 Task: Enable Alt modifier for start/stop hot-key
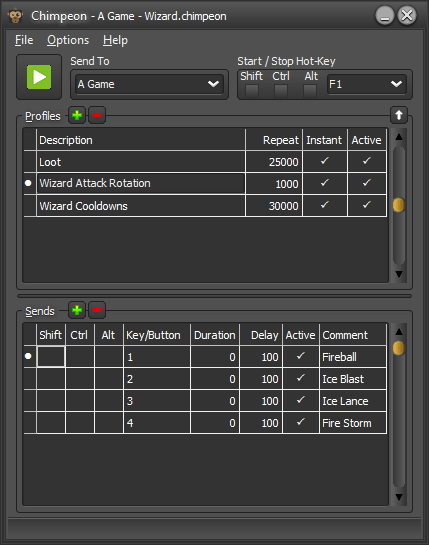[310, 91]
